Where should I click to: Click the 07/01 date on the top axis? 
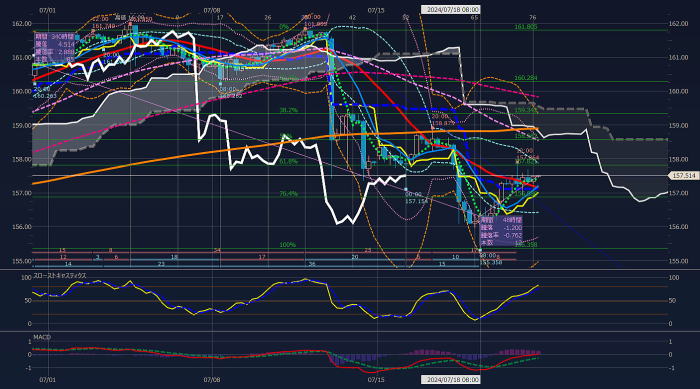click(x=48, y=10)
